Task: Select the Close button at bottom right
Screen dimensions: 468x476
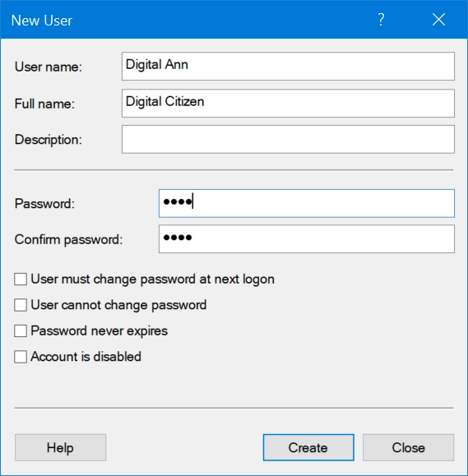Action: (408, 447)
